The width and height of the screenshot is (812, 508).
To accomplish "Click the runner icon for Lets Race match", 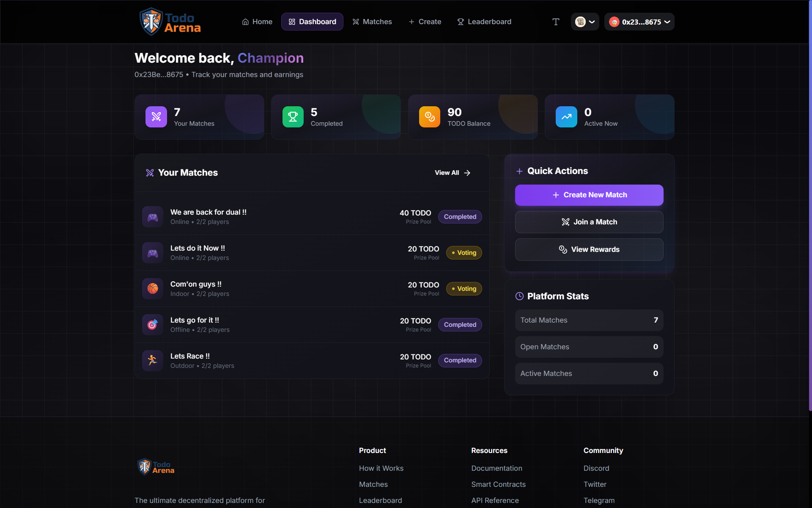I will pyautogui.click(x=153, y=360).
